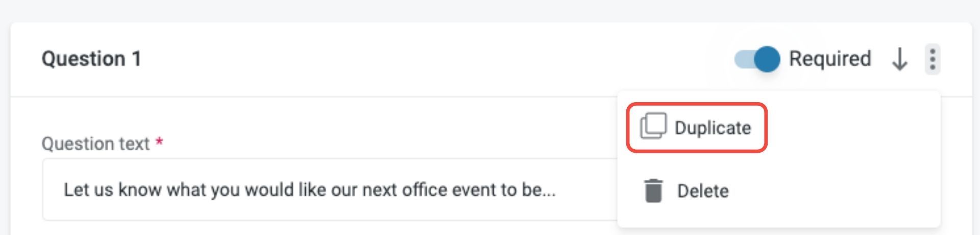980x235 pixels.
Task: Collapse the question options kebab menu
Action: coord(933,59)
